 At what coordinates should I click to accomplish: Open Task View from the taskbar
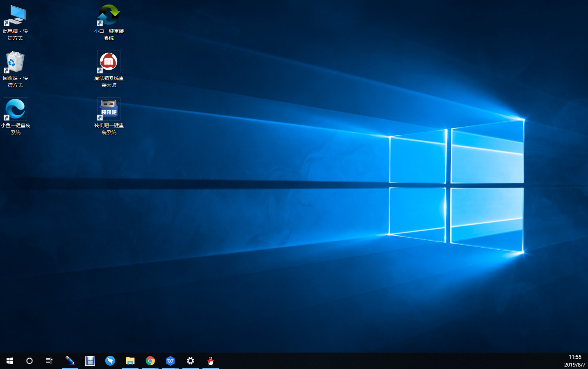point(49,361)
